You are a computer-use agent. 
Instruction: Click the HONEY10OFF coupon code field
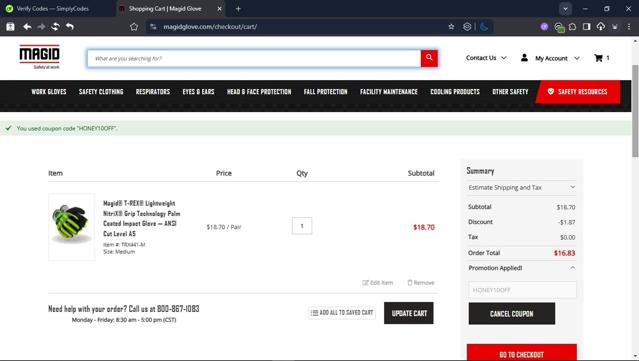click(522, 290)
